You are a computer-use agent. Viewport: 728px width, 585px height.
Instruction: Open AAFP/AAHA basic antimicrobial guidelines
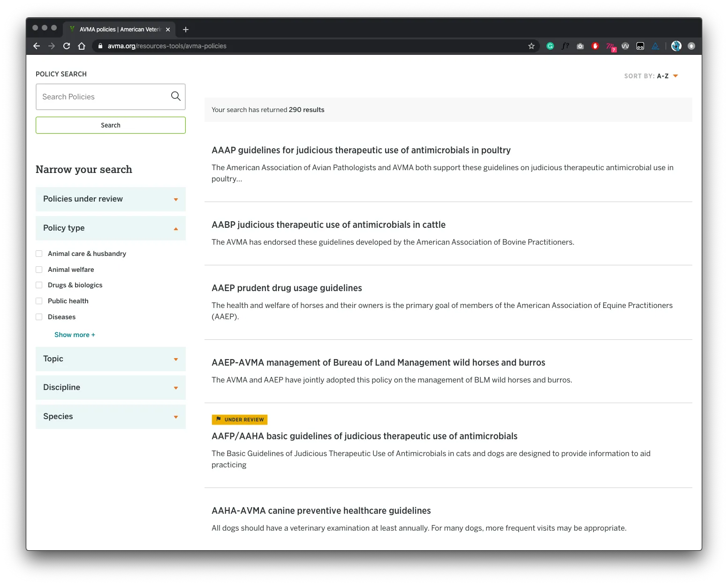[x=364, y=436]
